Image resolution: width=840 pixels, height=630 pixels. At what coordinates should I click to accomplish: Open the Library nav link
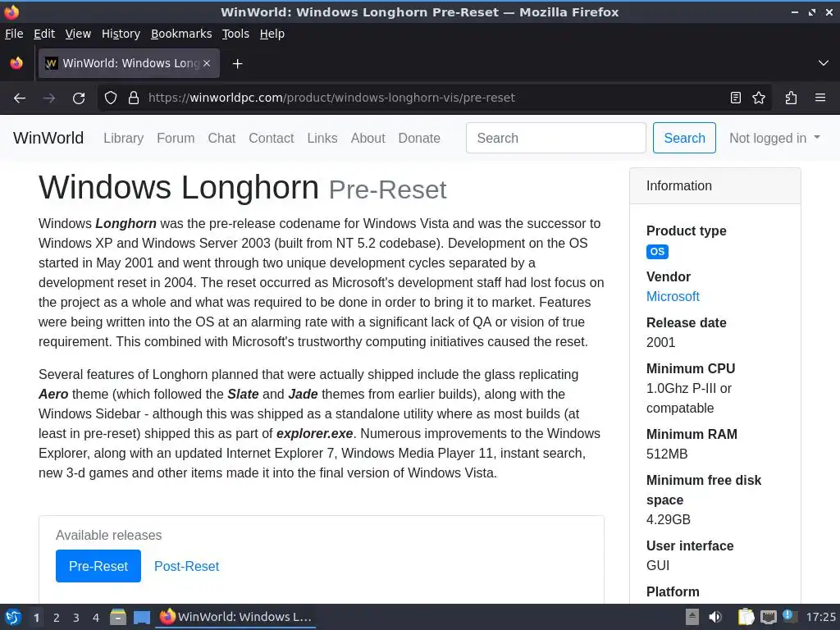point(124,138)
